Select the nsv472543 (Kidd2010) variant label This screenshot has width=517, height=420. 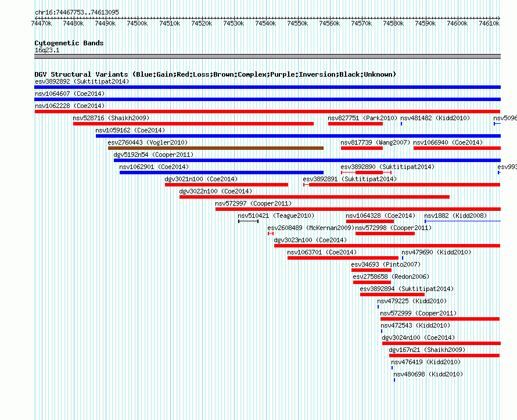415,325
